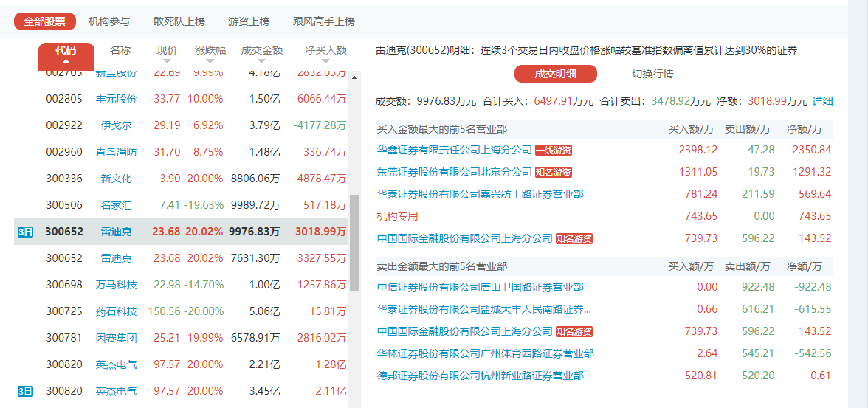This screenshot has height=408, width=868.
Task: Open 华泰证券盐城大丰人民南路 link
Action: tap(484, 309)
